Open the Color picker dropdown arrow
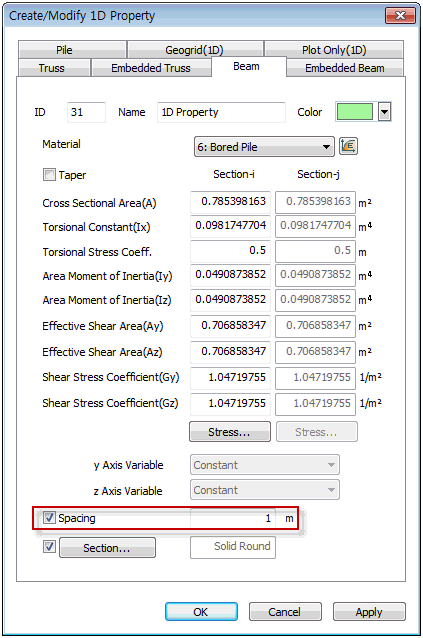This screenshot has height=638, width=423. (x=384, y=112)
